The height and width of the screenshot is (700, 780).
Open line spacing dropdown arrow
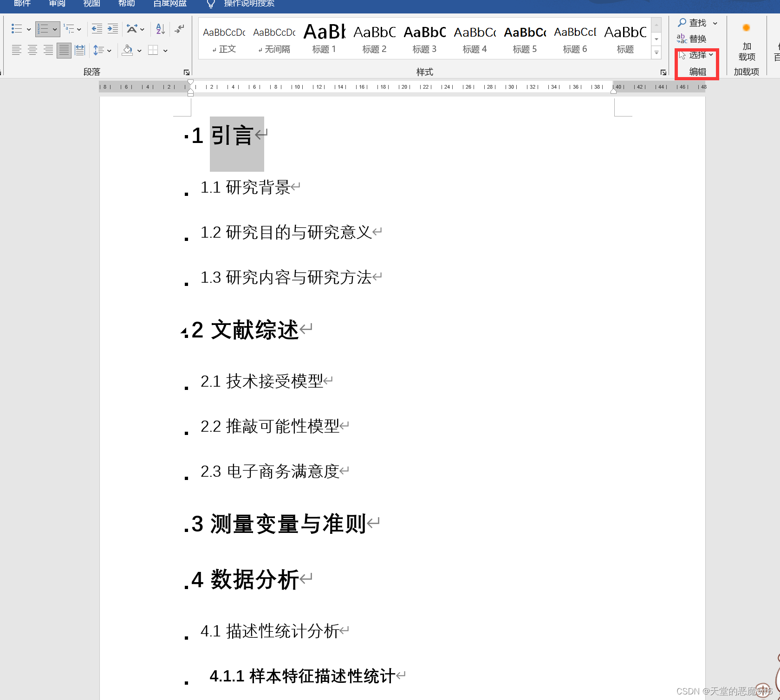pos(109,51)
